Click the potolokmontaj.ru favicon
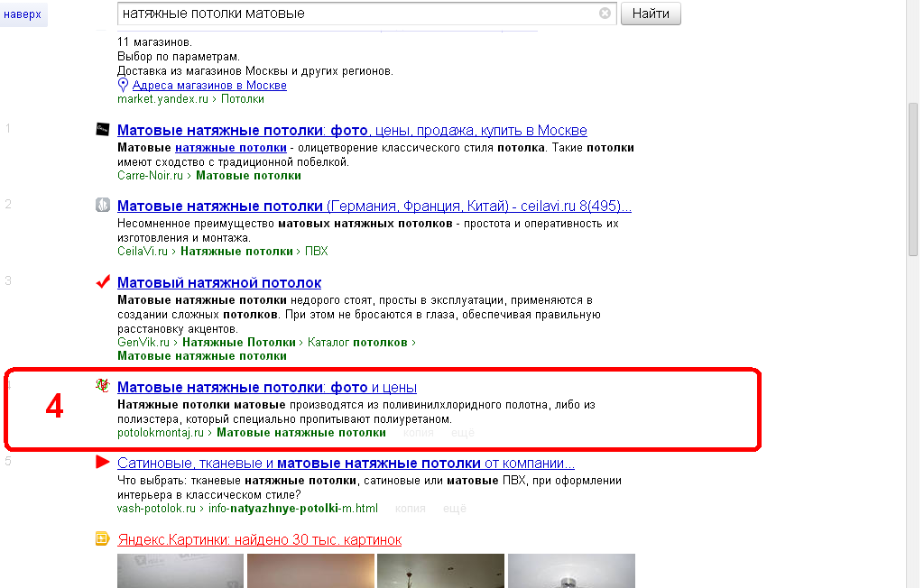The width and height of the screenshot is (924, 588). click(103, 385)
